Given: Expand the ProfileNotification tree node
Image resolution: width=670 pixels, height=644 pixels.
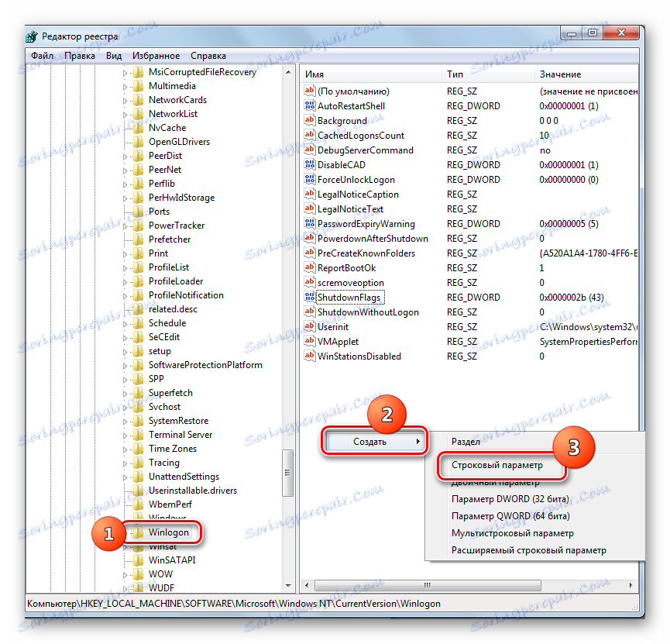Looking at the screenshot, I should click(x=125, y=296).
